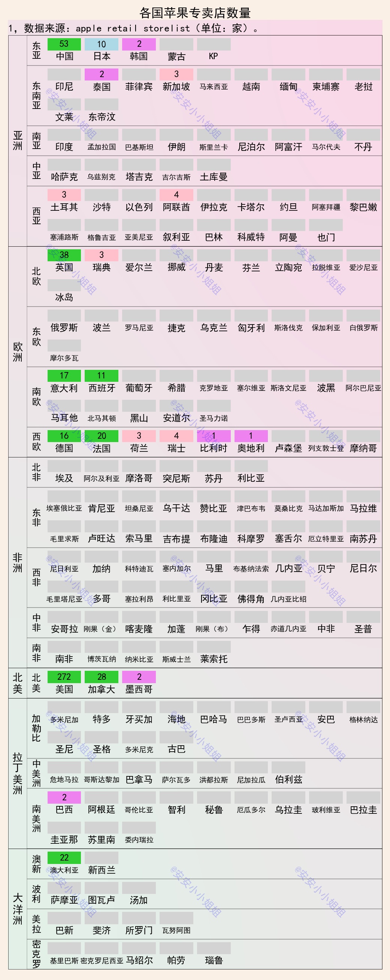Click the country label 荷兰

(x=139, y=448)
